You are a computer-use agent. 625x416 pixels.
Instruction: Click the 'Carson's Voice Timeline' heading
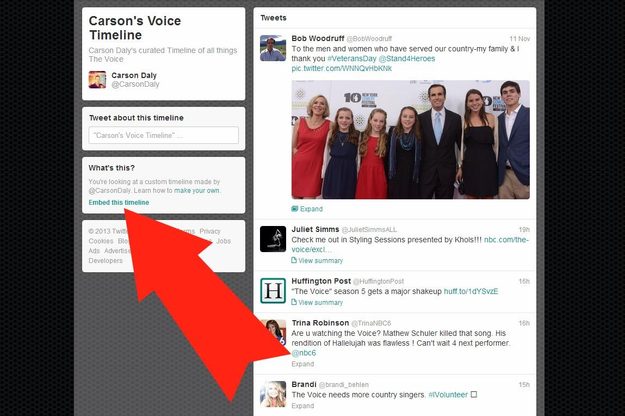pyautogui.click(x=135, y=28)
